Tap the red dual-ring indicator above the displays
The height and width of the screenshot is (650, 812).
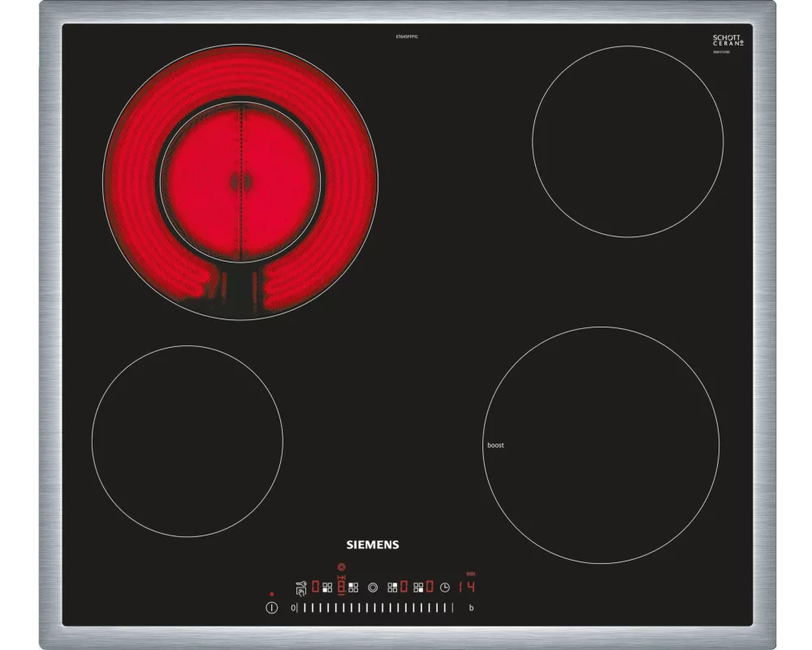click(341, 567)
